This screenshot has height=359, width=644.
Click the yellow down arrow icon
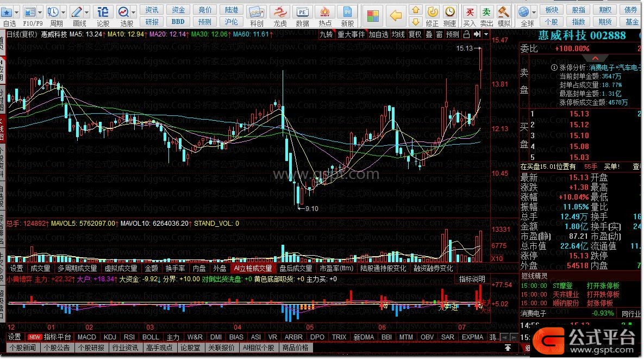click(416, 21)
